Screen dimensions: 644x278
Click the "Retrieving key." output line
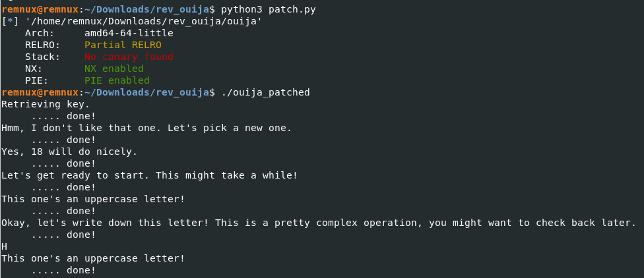point(46,104)
